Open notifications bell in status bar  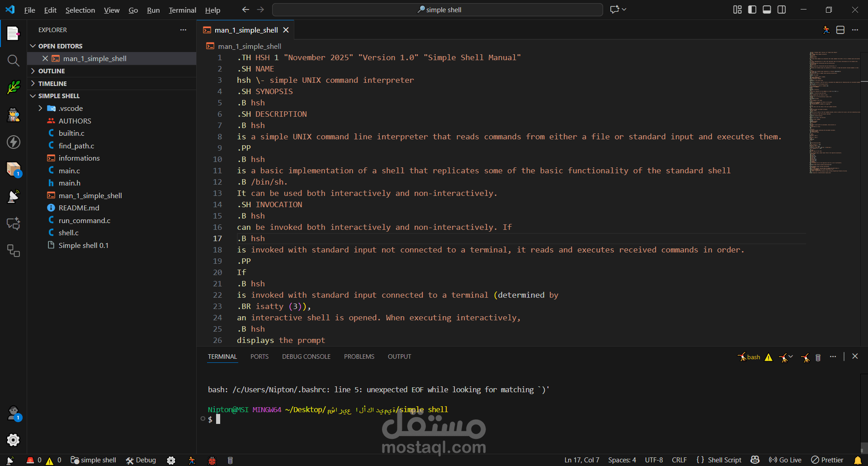point(858,460)
